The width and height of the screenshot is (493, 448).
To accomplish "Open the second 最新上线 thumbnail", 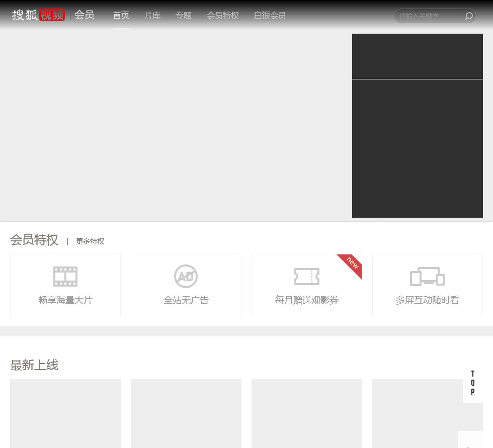I will [x=186, y=413].
